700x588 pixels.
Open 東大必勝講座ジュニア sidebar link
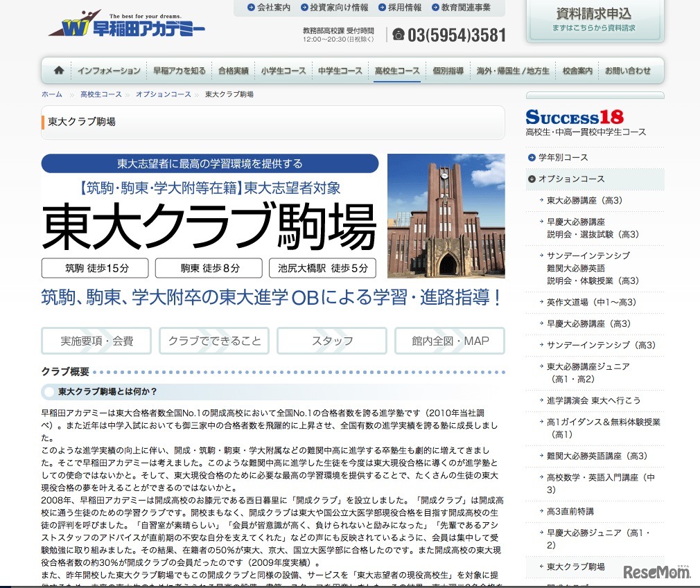[x=588, y=373]
